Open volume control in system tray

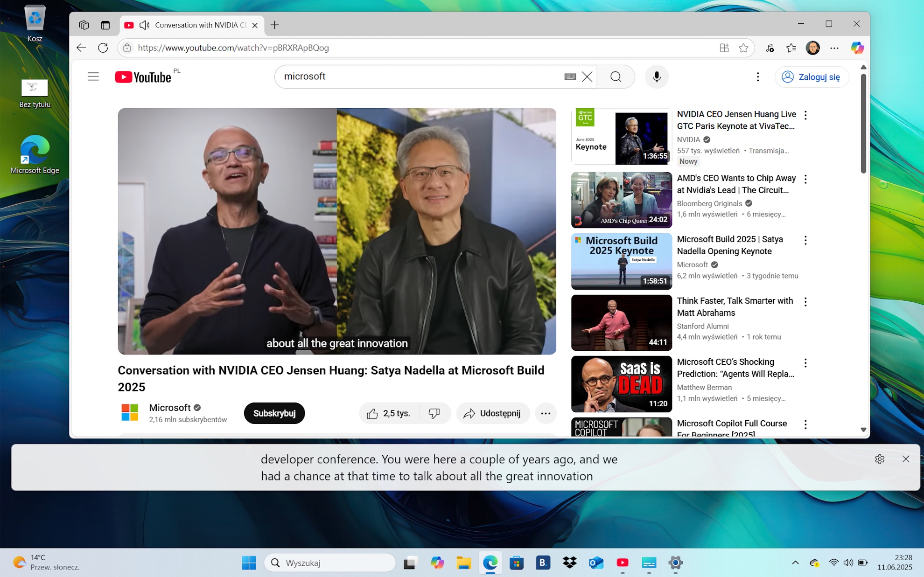tap(848, 563)
